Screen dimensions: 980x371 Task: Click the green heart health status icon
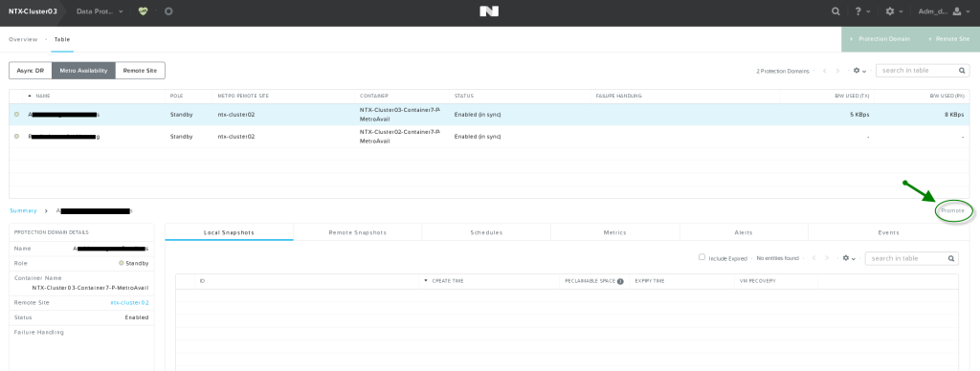(x=144, y=11)
